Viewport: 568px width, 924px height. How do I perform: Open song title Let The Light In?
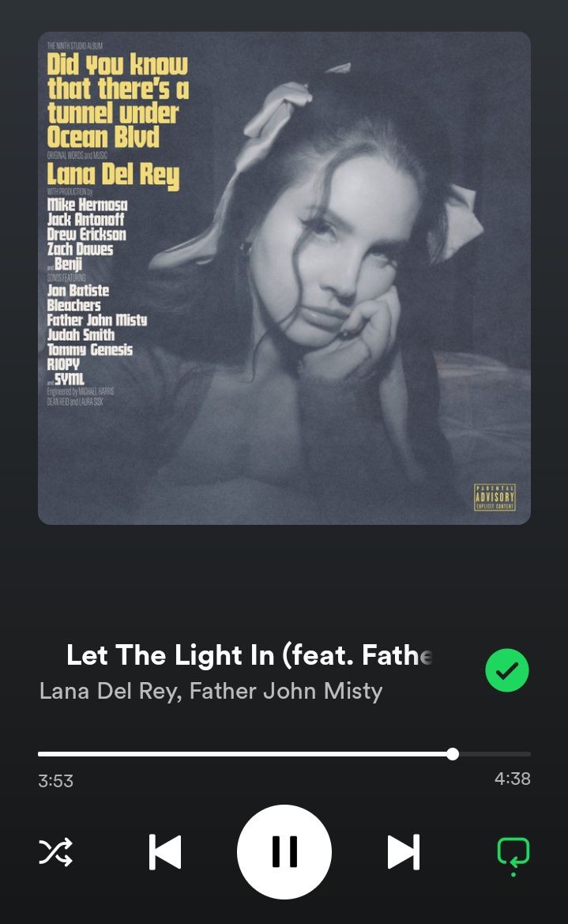[x=250, y=654]
